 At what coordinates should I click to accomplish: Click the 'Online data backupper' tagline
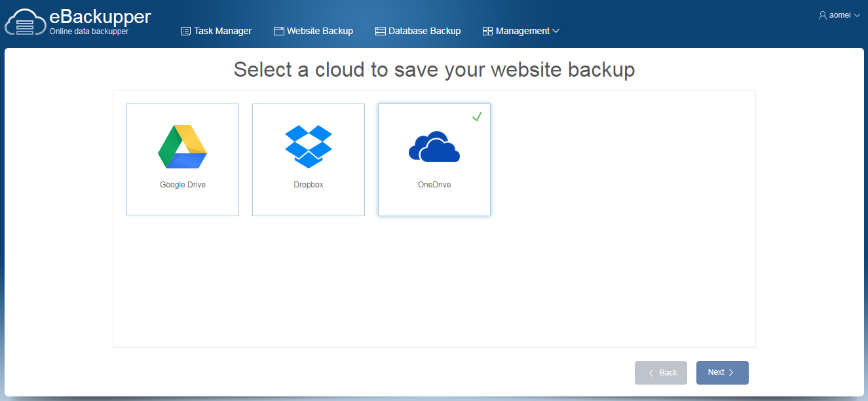(x=89, y=31)
